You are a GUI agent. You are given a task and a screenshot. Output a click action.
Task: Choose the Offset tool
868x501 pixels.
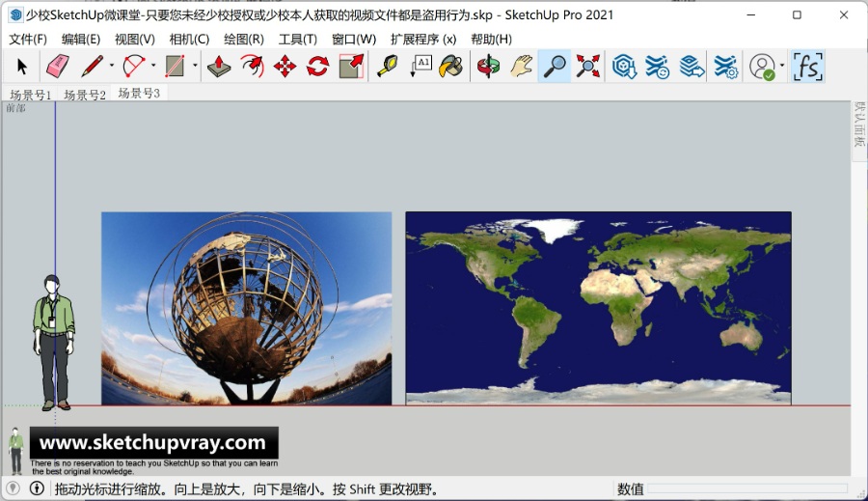[x=252, y=67]
